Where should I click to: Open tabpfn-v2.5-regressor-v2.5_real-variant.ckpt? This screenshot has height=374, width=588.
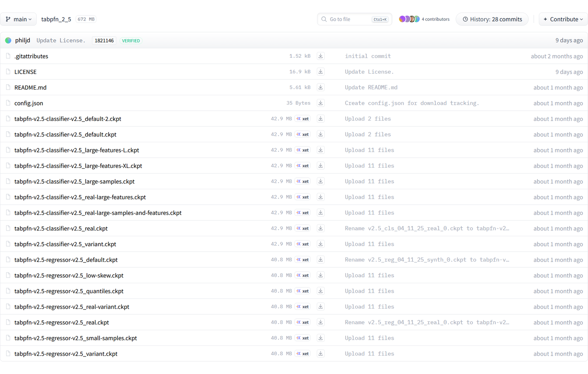pyautogui.click(x=72, y=307)
